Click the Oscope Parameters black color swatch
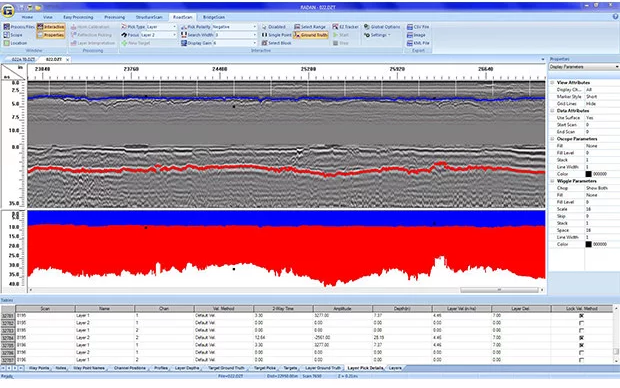This screenshot has width=620, height=388. coord(588,174)
